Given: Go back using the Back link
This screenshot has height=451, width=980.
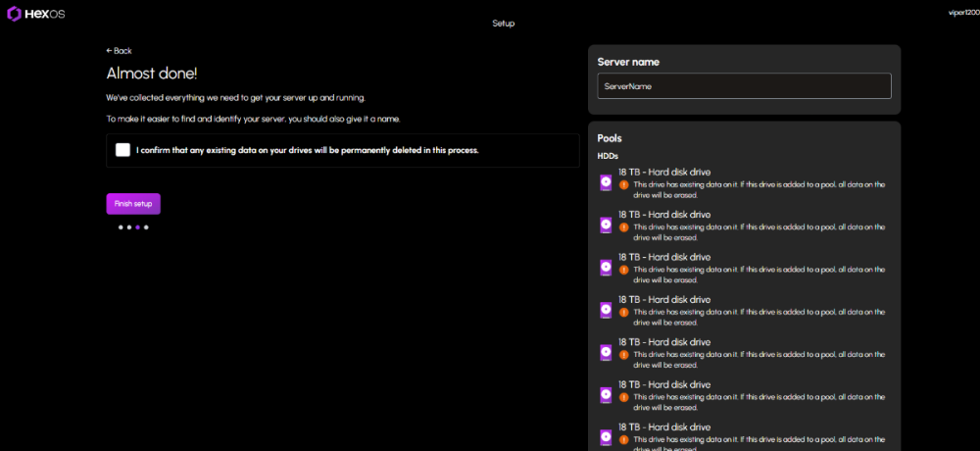Looking at the screenshot, I should pyautogui.click(x=119, y=51).
